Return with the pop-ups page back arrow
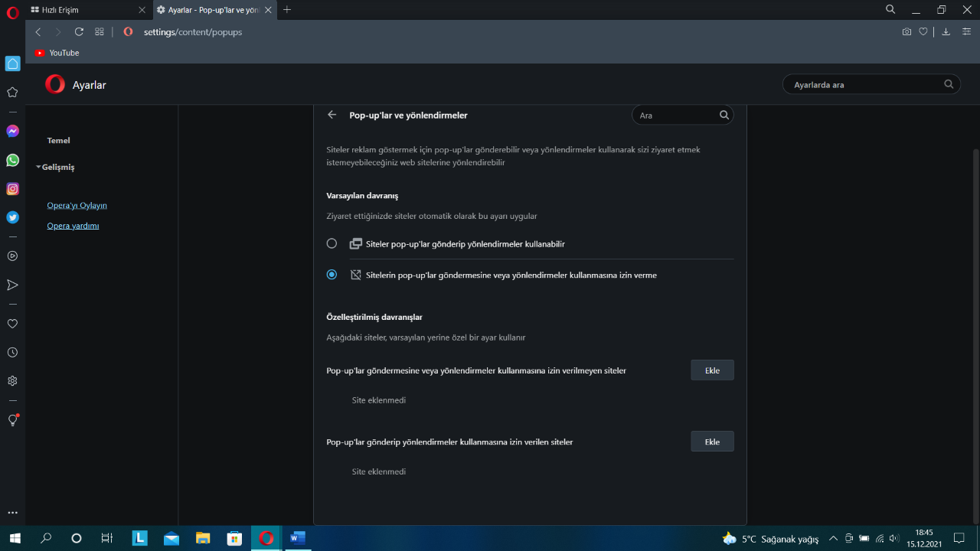Image resolution: width=980 pixels, height=551 pixels. click(332, 115)
